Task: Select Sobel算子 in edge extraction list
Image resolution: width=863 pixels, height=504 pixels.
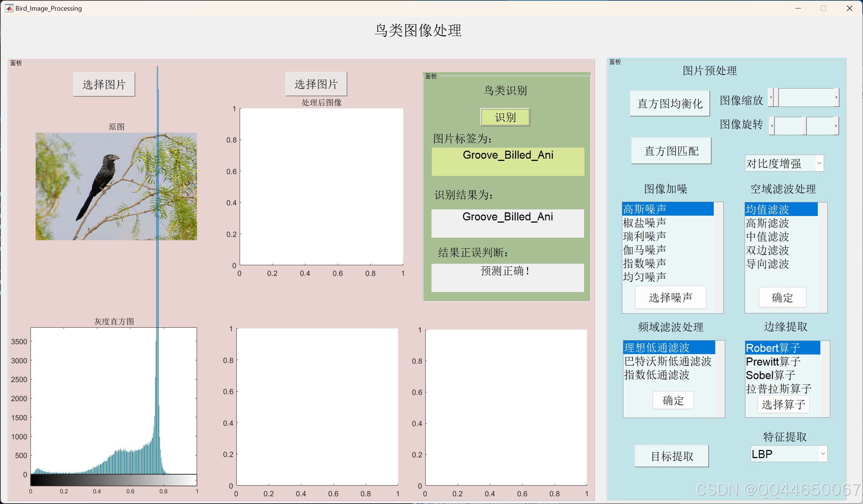Action: 770,375
